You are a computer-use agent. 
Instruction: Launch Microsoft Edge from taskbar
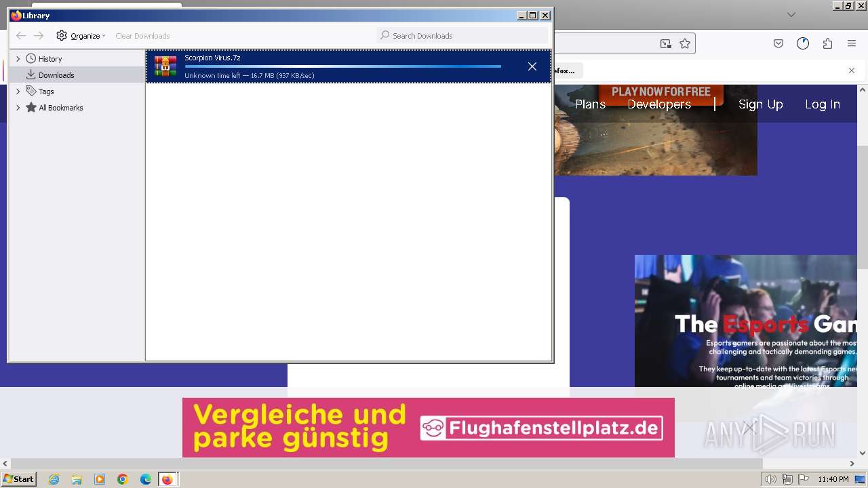click(146, 479)
